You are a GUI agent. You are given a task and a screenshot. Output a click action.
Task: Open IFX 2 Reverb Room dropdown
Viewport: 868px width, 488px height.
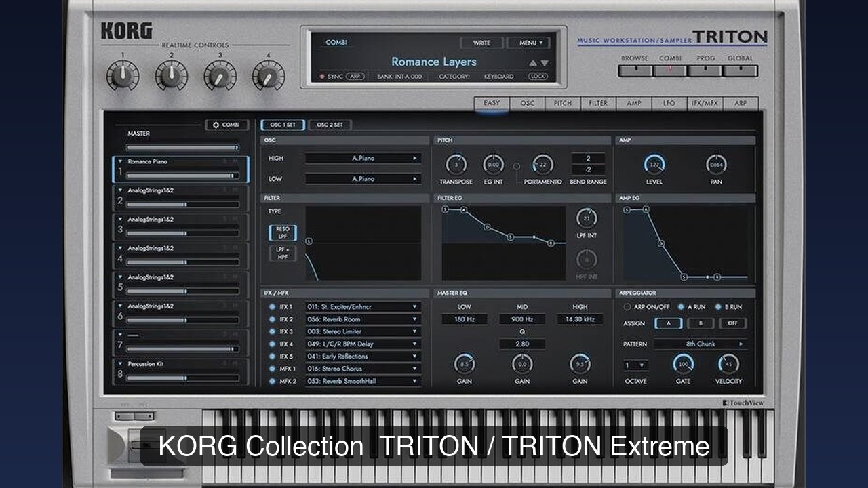pos(363,319)
